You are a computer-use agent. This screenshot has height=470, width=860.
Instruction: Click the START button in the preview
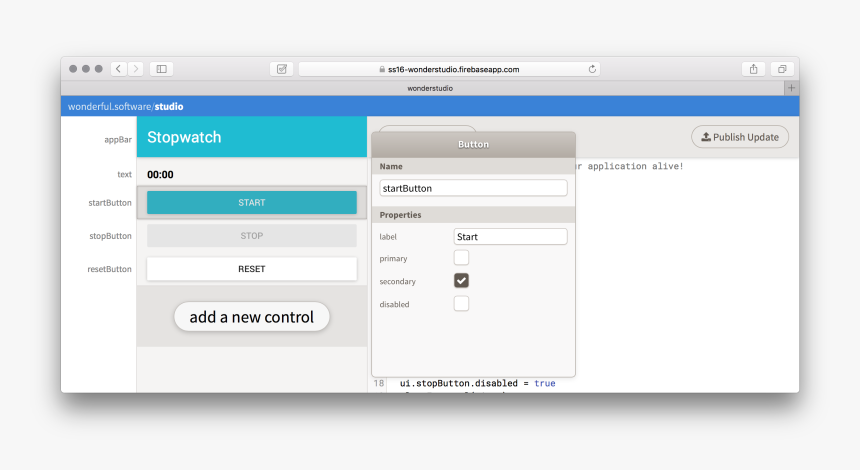click(x=252, y=202)
